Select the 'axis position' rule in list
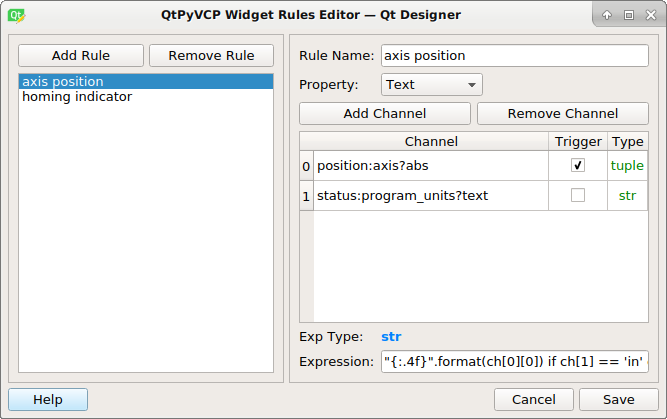 [146, 81]
